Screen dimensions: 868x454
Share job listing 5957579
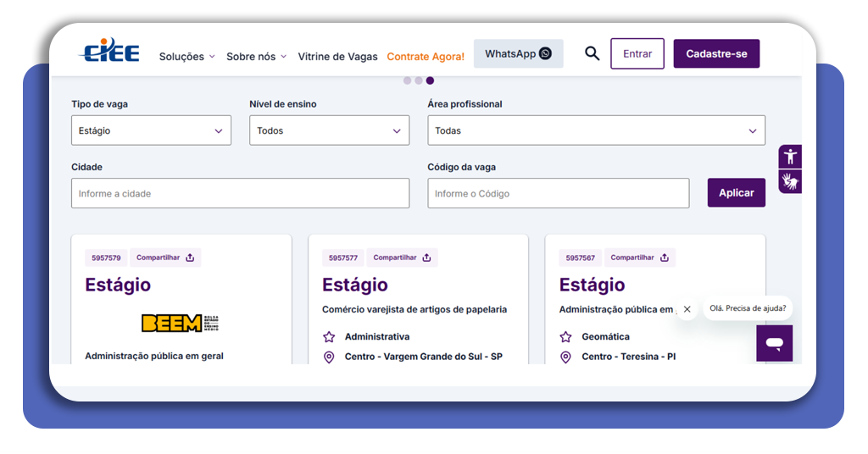point(165,257)
